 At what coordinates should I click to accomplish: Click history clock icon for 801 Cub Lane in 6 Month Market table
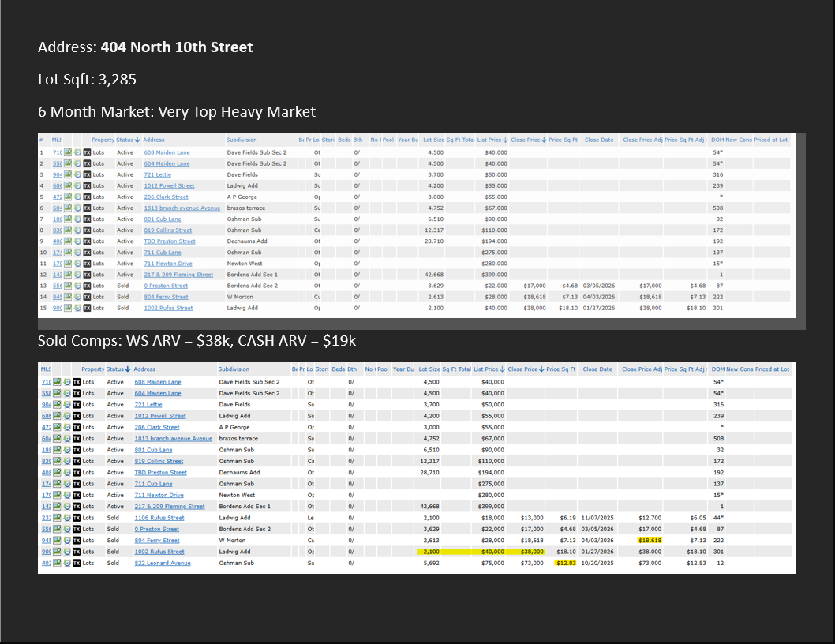pos(78,219)
